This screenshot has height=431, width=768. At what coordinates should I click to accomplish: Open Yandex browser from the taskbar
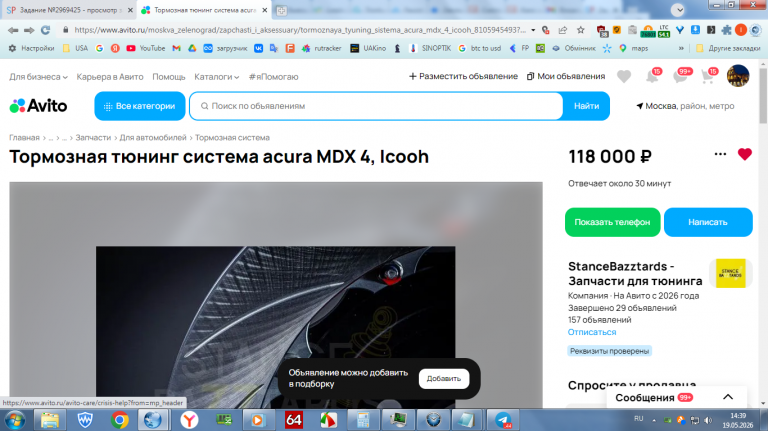pos(189,420)
